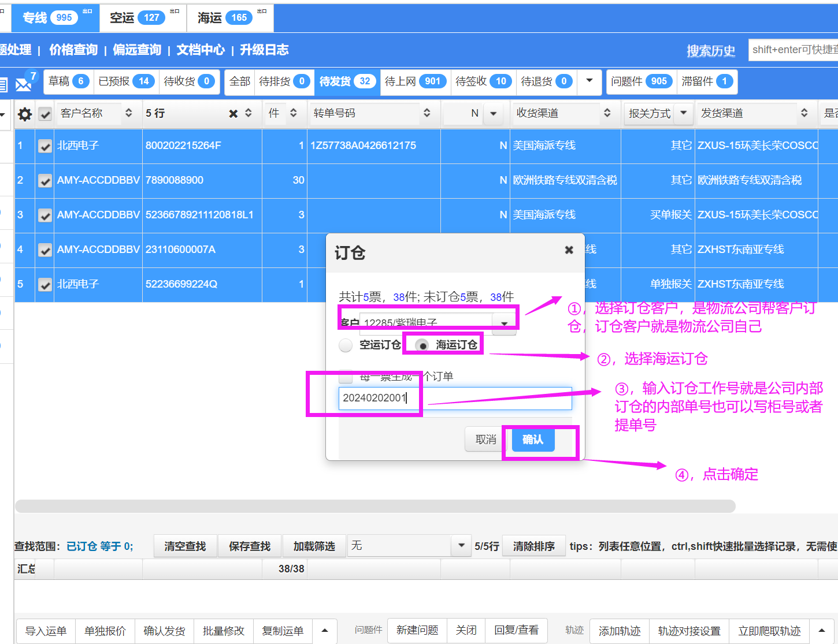Viewport: 838px width, 644px height.
Task: Sort the 收货渠道 column arrows
Action: (607, 113)
